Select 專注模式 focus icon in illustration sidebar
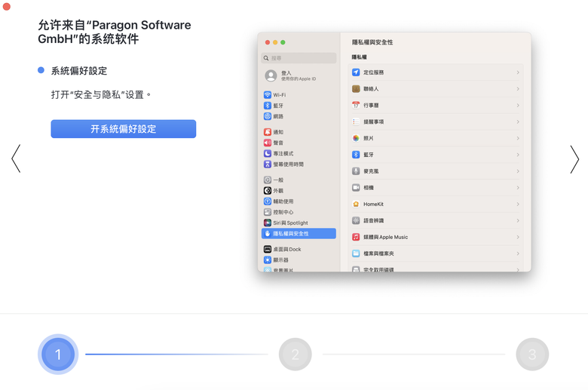Image resolution: width=588 pixels, height=390 pixels. coord(268,153)
